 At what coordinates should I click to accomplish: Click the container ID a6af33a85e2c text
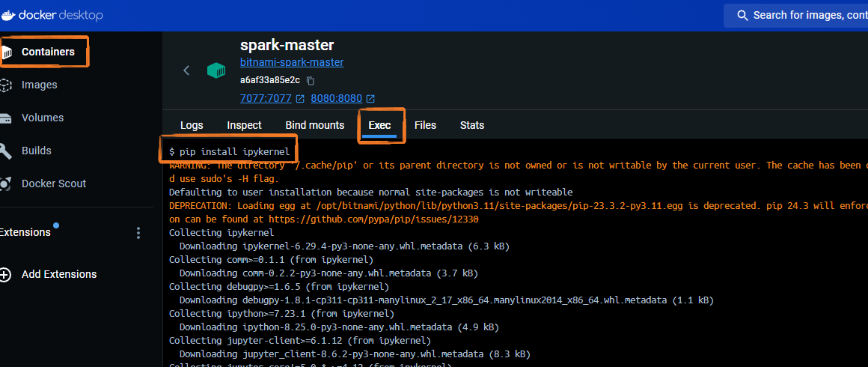click(x=269, y=80)
